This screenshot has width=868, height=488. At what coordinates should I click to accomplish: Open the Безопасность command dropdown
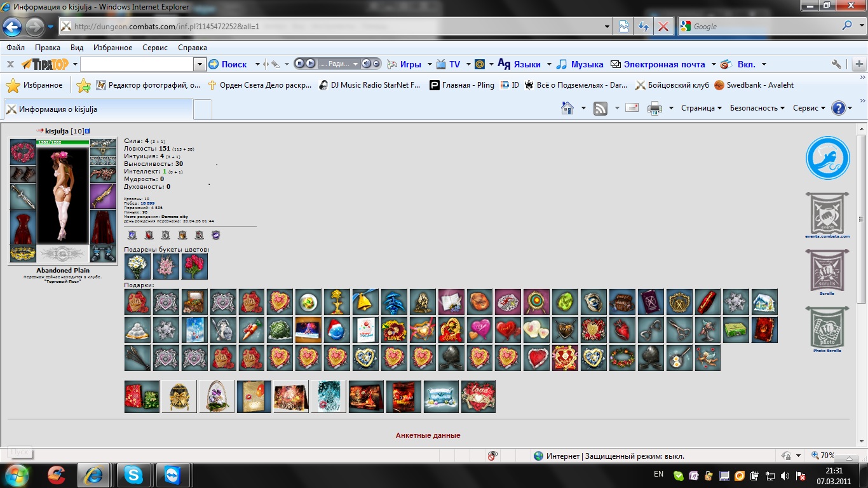(x=757, y=108)
